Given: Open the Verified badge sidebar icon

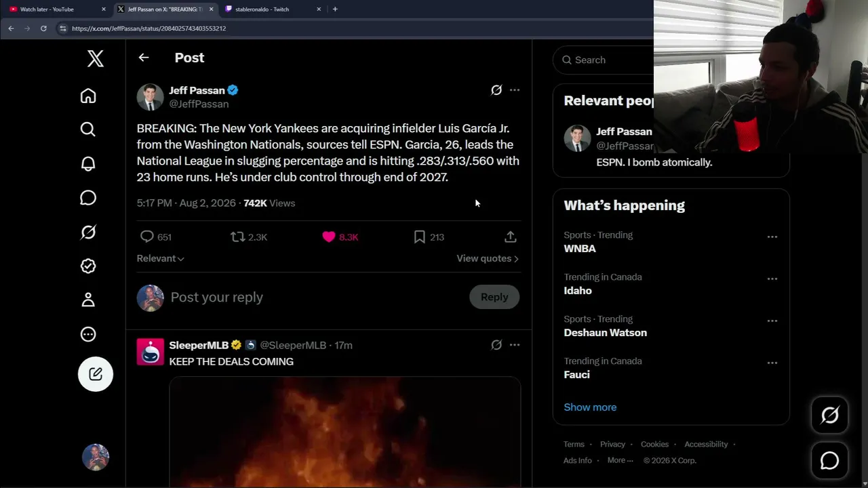Looking at the screenshot, I should coord(88,266).
